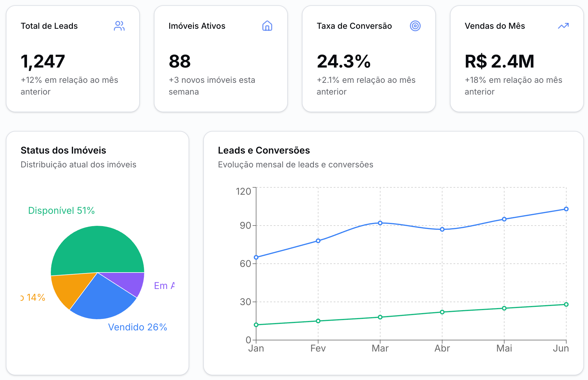Expand the Leads e Conversões chart options
The width and height of the screenshot is (588, 380).
(x=264, y=150)
